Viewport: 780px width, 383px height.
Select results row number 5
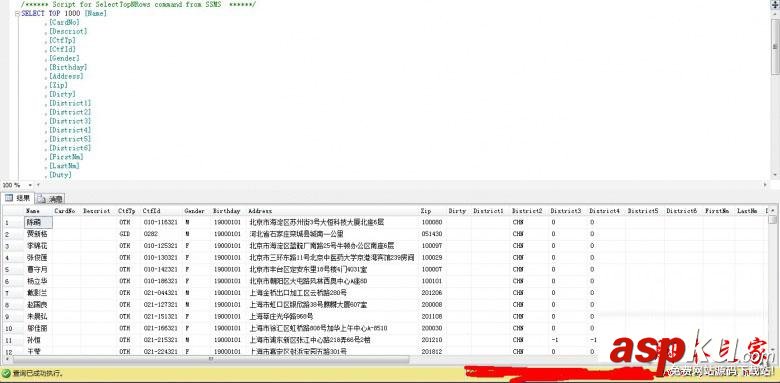coord(13,269)
